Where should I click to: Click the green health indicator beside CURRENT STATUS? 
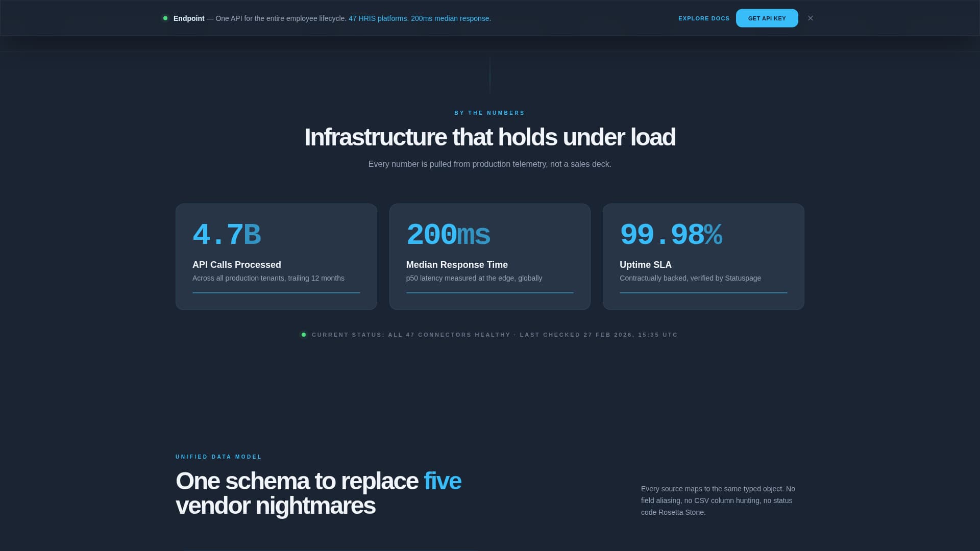(304, 334)
